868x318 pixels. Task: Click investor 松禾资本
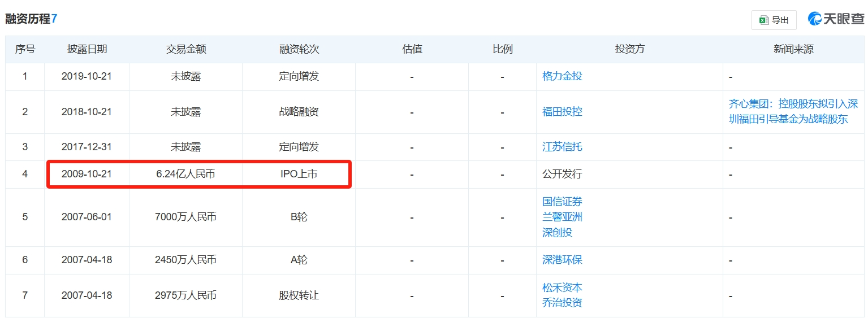point(562,287)
